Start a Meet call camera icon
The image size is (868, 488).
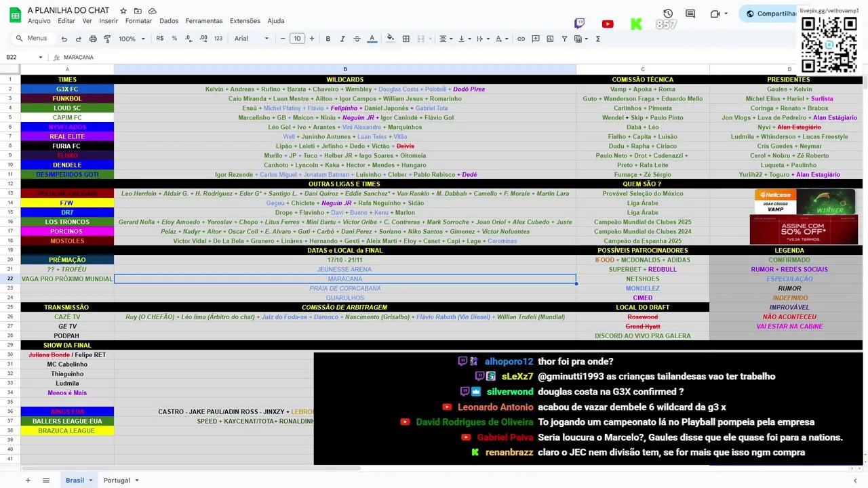pos(715,14)
